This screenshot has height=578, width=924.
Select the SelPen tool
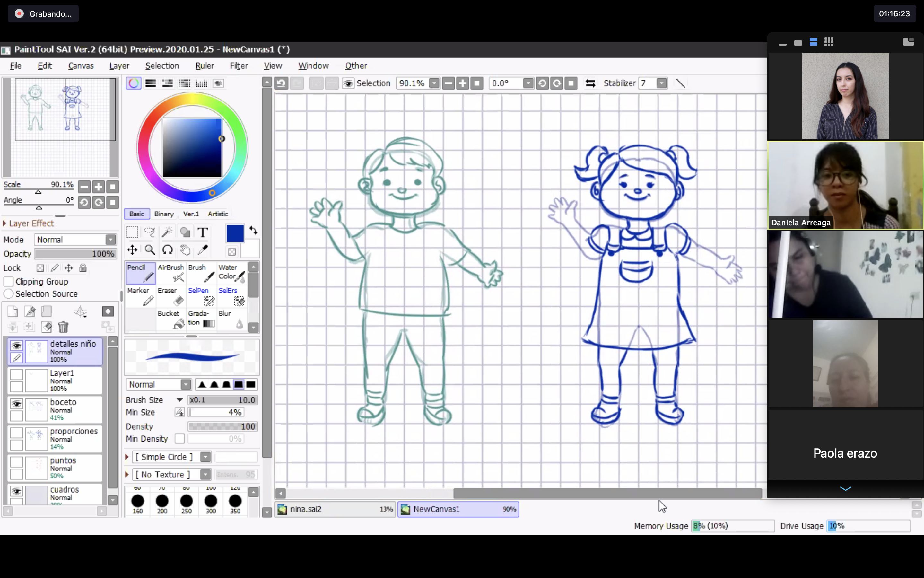pos(201,296)
